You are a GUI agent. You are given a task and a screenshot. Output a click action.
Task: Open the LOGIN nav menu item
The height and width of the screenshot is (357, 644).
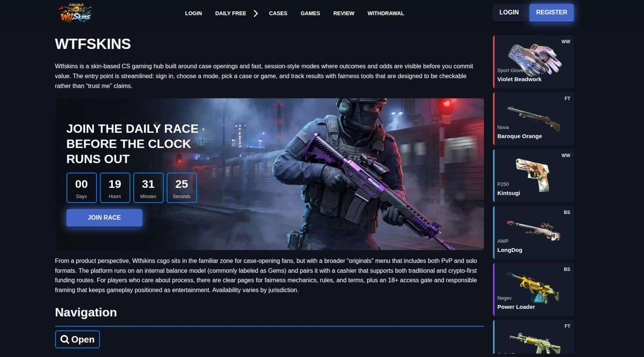pos(193,13)
